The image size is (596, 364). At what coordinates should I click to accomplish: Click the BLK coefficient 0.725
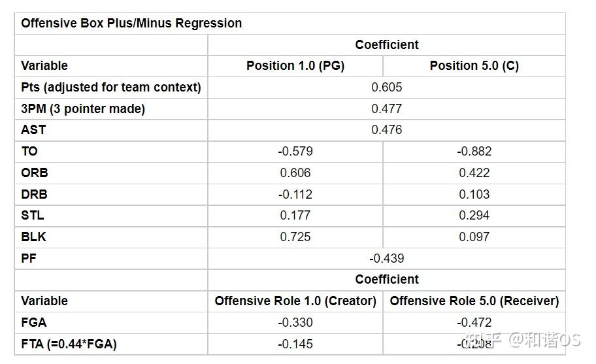tap(295, 237)
